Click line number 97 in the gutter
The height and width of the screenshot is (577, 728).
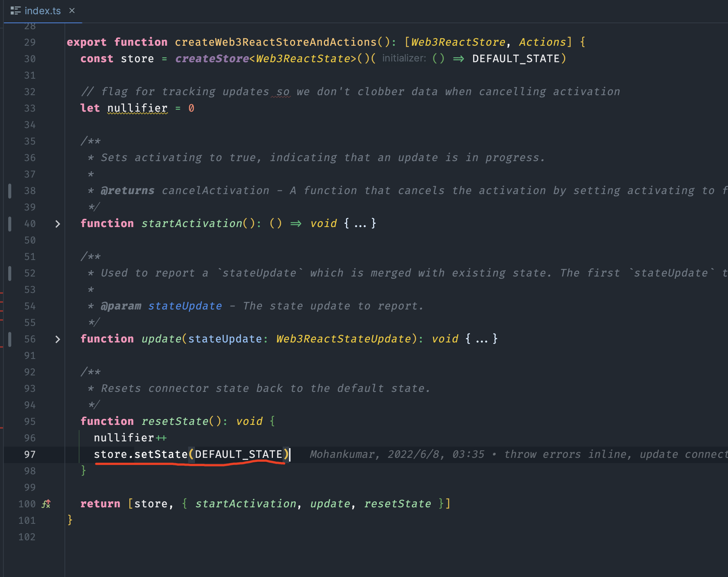30,454
